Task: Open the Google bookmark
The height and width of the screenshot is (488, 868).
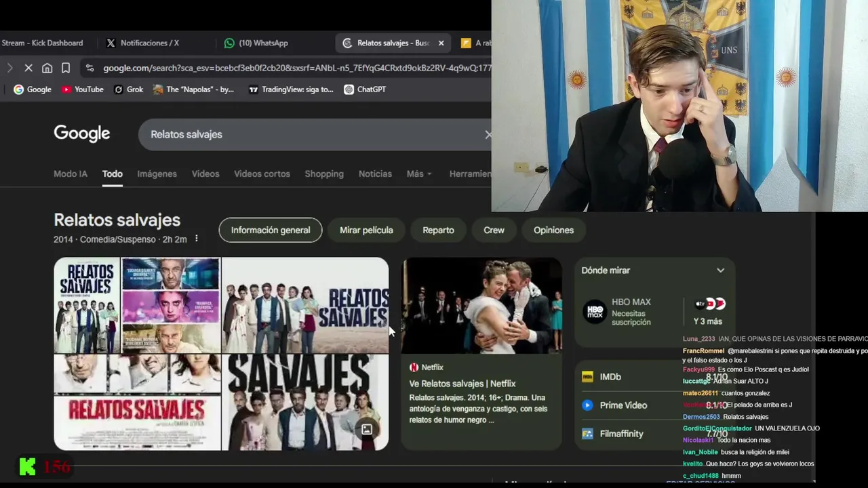Action: (33, 89)
